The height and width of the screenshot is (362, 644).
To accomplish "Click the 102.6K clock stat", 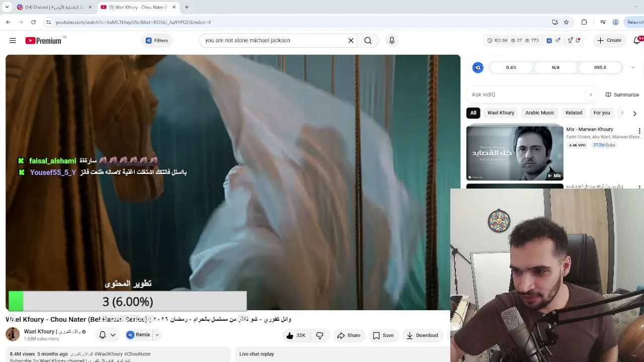I will [498, 40].
